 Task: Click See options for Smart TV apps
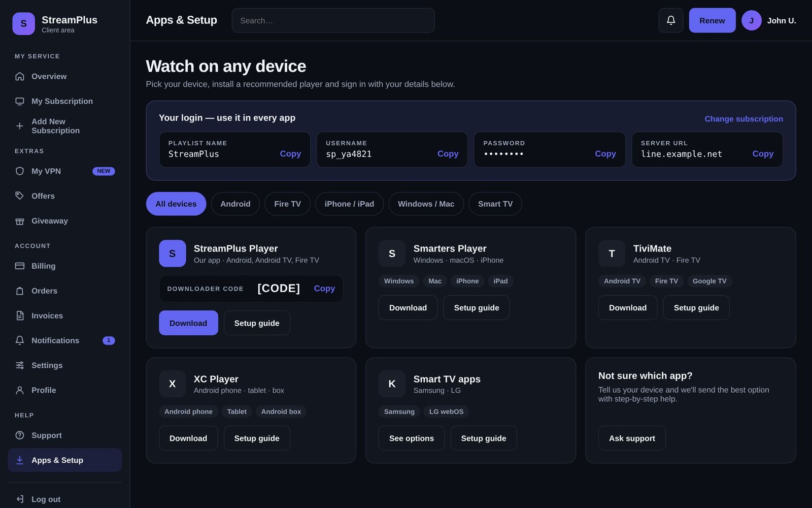412,438
